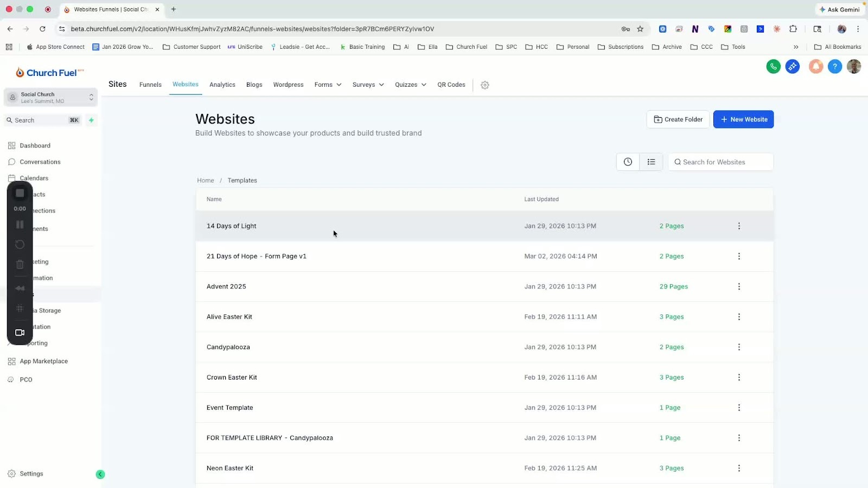Viewport: 868px width, 488px height.
Task: Open options menu for Advent 2025
Action: point(739,287)
